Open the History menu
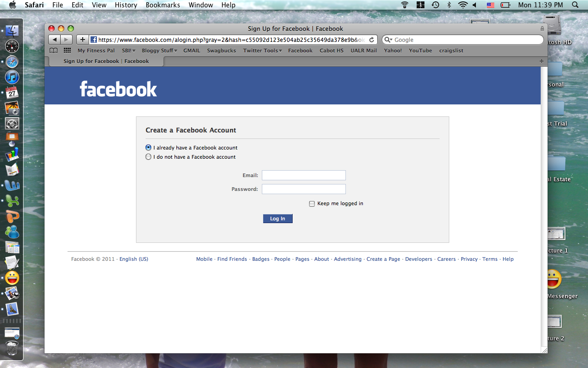 click(x=125, y=5)
